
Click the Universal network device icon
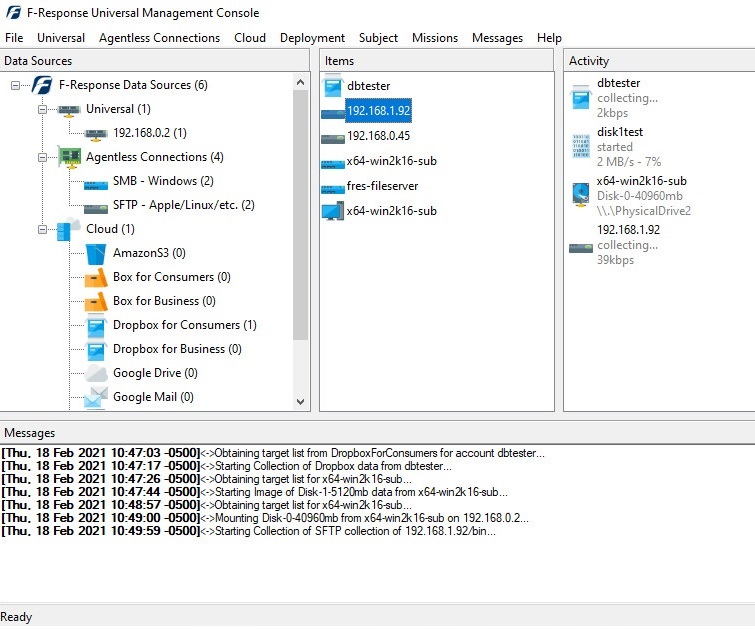point(69,110)
